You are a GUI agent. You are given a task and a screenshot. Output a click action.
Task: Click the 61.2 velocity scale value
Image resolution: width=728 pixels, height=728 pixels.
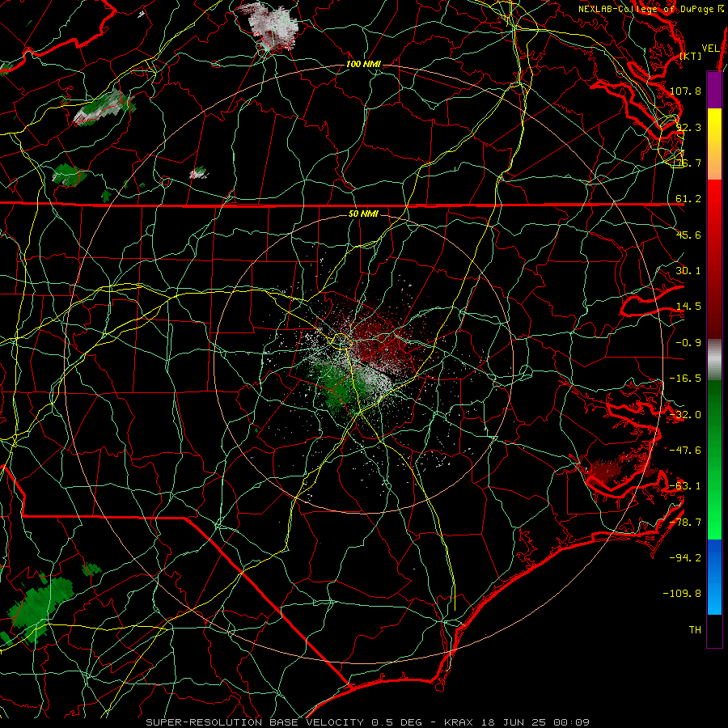click(688, 199)
